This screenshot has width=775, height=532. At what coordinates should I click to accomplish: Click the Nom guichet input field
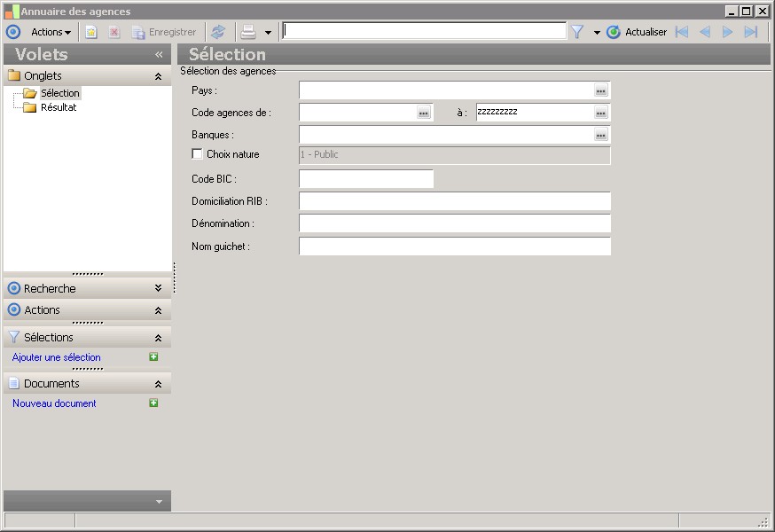tap(455, 246)
